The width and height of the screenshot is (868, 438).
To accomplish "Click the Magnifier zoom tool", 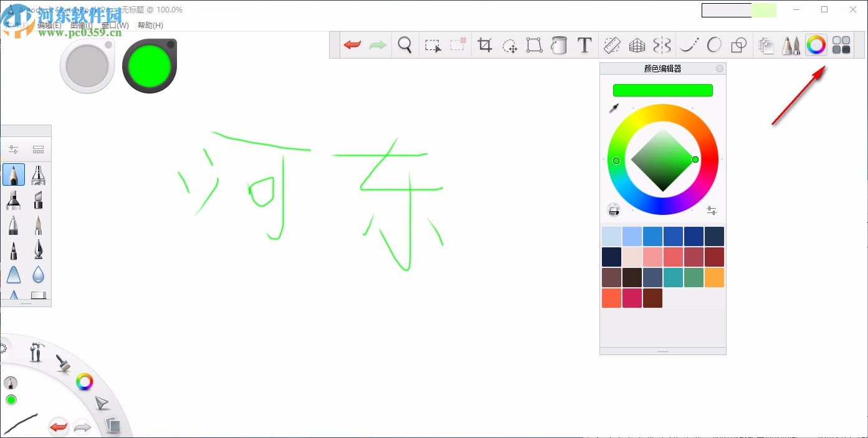I will tap(405, 44).
